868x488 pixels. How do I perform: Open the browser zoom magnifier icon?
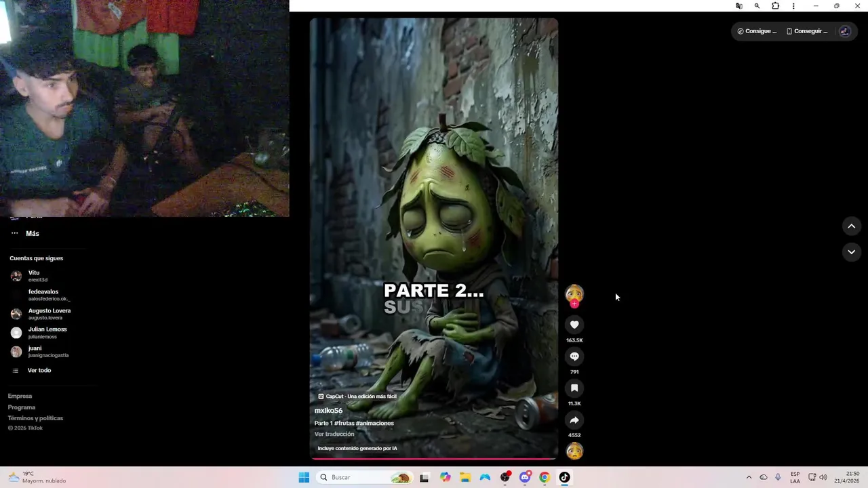pos(757,6)
